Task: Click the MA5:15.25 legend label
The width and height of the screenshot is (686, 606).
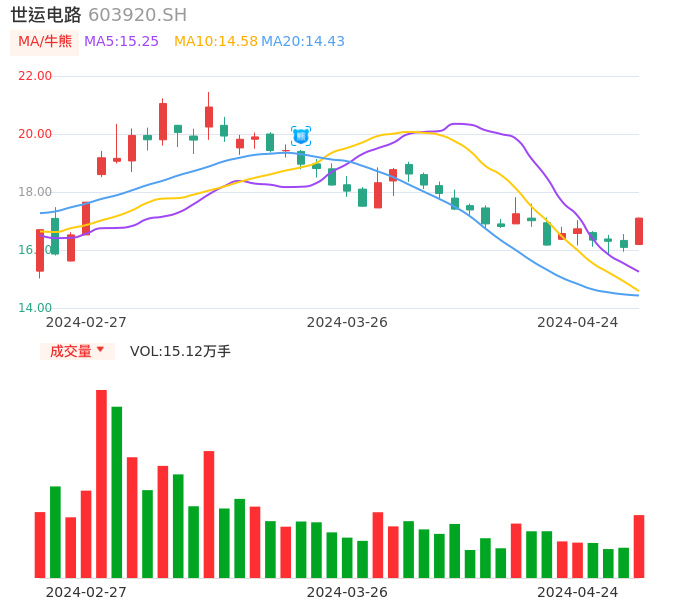Action: (x=121, y=42)
